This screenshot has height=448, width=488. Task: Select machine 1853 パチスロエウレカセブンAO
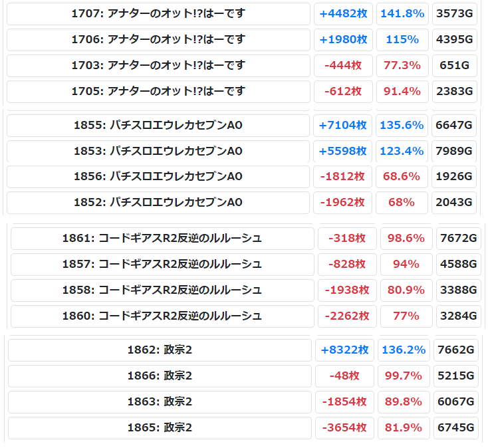(158, 151)
